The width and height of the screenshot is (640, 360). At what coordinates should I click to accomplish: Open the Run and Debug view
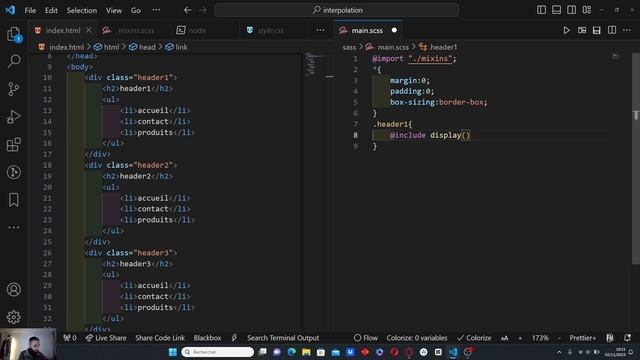click(x=14, y=117)
